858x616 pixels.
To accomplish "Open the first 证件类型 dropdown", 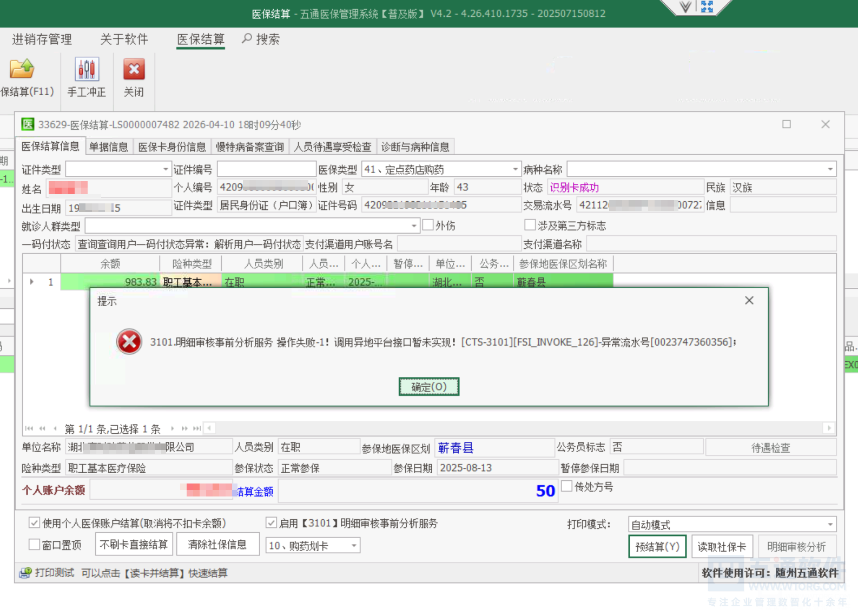I will pyautogui.click(x=166, y=169).
